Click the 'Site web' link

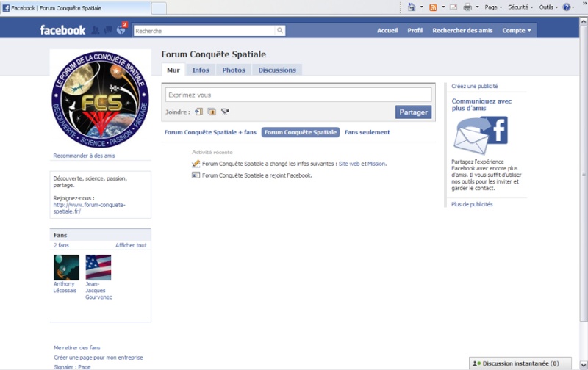pos(349,164)
